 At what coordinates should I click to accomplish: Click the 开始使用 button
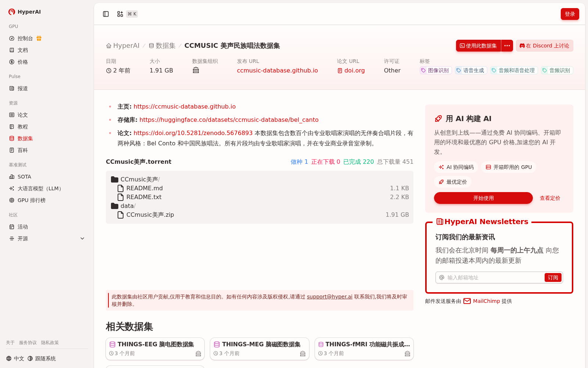point(483,198)
